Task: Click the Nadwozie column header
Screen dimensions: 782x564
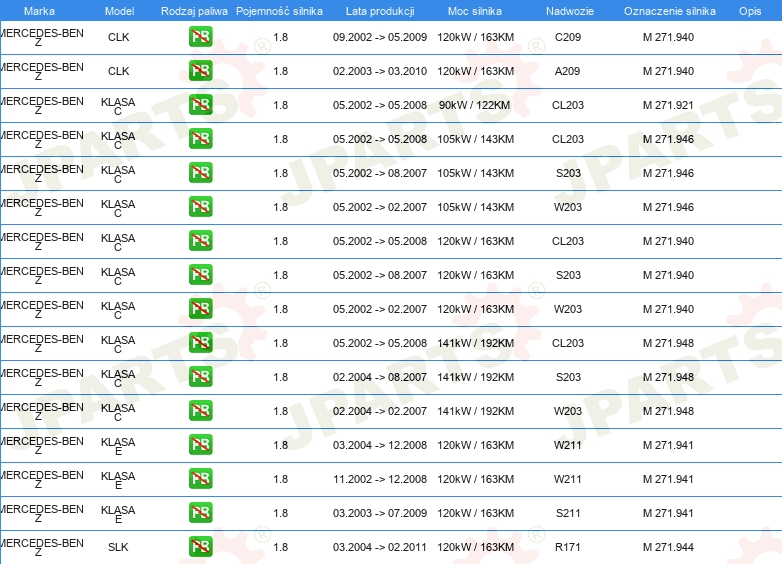Action: point(570,11)
